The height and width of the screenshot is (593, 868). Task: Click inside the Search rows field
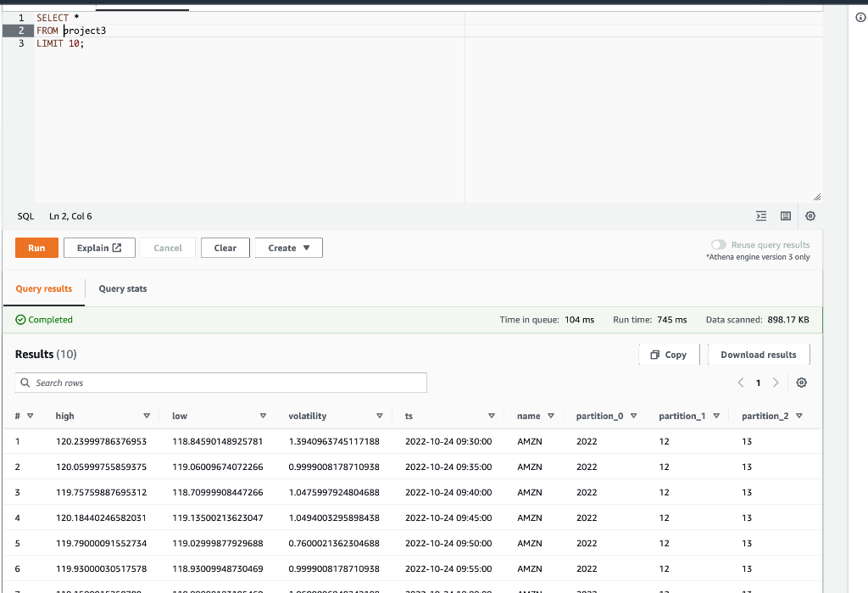(x=170, y=383)
